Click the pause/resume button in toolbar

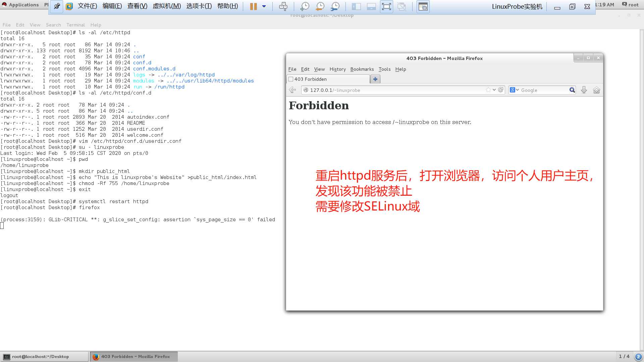253,6
